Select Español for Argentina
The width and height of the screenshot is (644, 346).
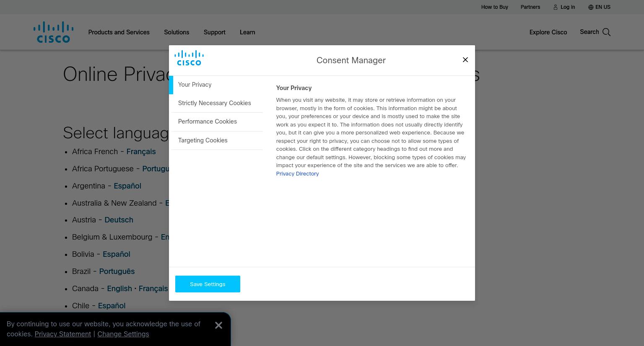pyautogui.click(x=127, y=186)
